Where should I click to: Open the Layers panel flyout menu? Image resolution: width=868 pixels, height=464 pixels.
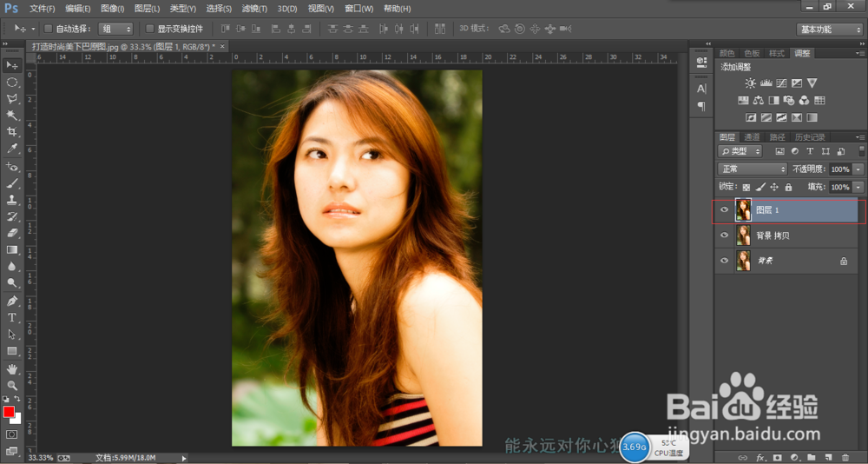coord(860,137)
